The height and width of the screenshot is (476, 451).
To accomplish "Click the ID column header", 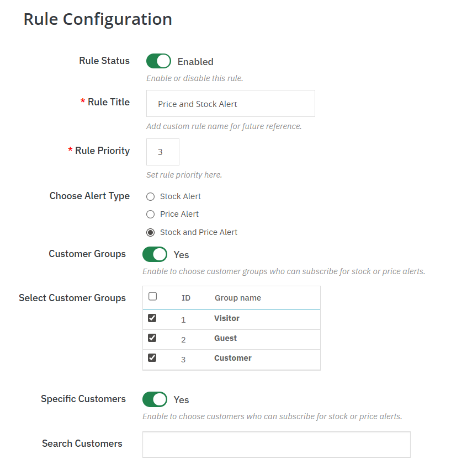I will [x=186, y=298].
